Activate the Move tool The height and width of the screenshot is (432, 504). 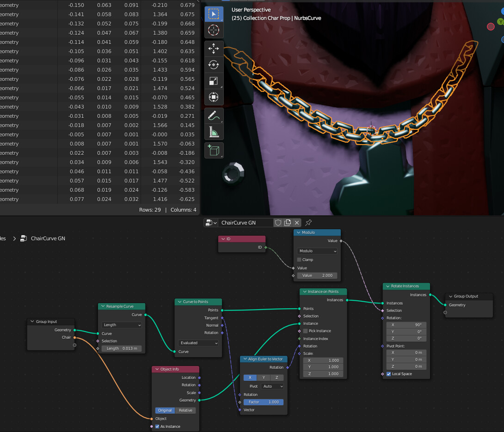point(214,49)
